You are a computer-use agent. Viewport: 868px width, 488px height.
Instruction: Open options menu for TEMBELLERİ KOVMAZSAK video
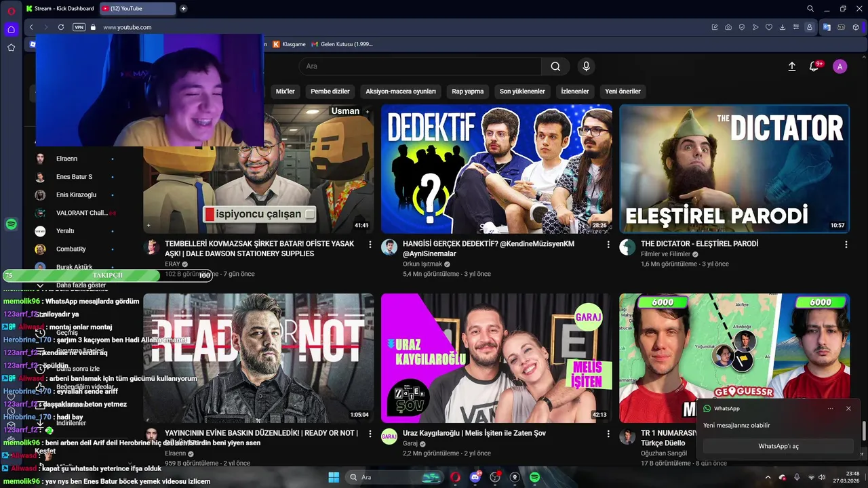pyautogui.click(x=370, y=244)
